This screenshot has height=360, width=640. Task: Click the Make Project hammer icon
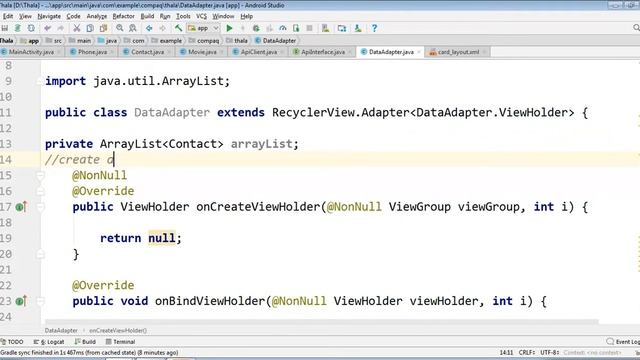click(178, 28)
